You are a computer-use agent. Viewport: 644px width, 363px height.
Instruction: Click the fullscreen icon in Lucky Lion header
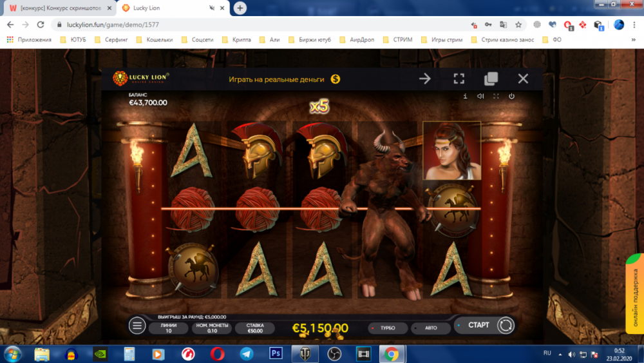[459, 79]
